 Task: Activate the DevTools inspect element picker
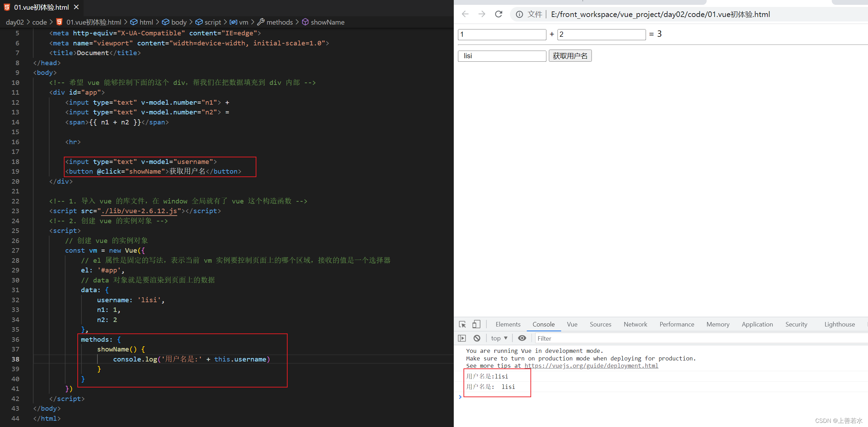[462, 324]
